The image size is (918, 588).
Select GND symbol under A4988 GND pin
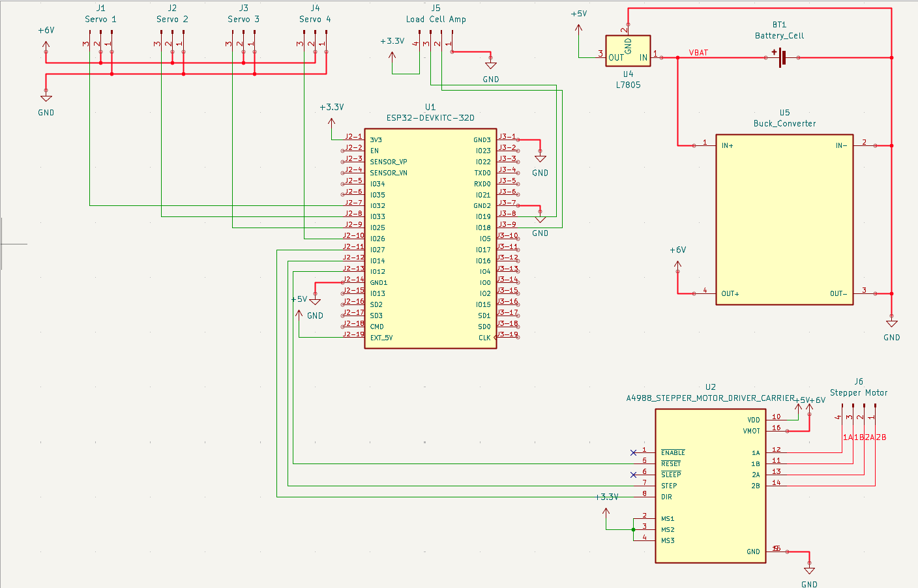809,570
